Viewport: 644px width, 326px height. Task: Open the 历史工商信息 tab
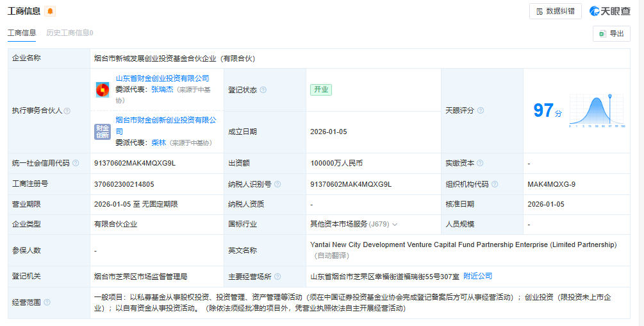69,33
